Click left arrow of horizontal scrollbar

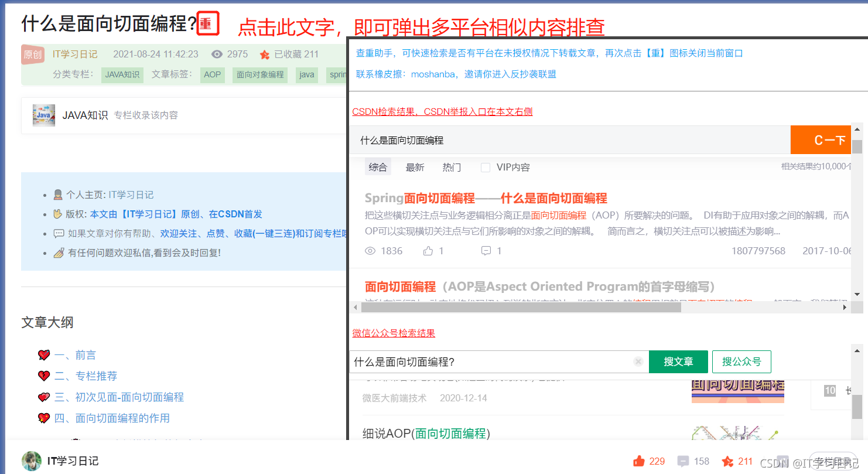[x=355, y=307]
